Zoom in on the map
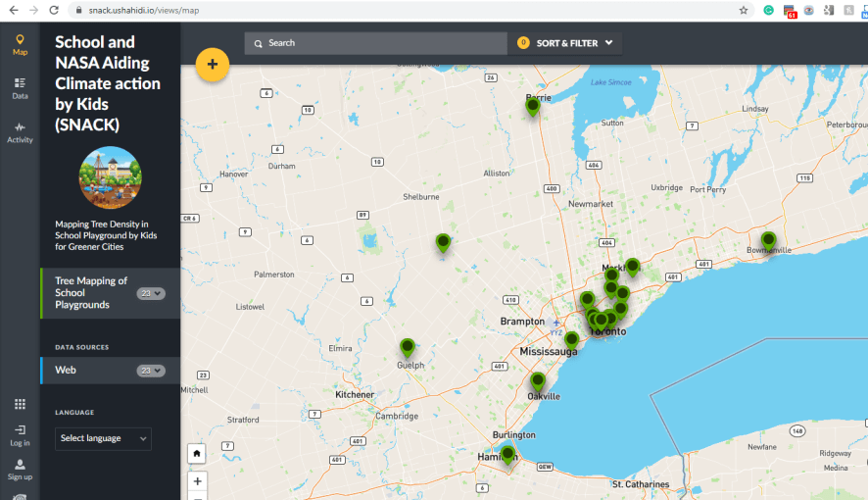 tap(198, 481)
